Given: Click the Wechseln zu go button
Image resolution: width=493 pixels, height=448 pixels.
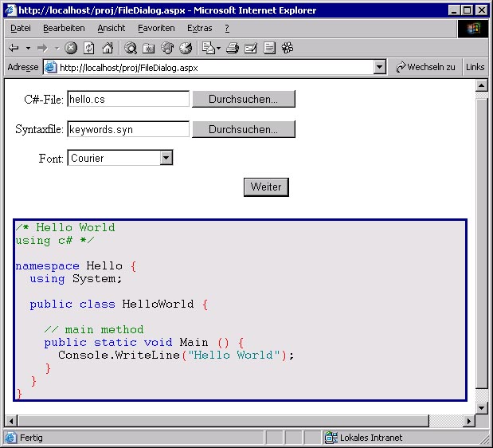Looking at the screenshot, I should pos(425,67).
